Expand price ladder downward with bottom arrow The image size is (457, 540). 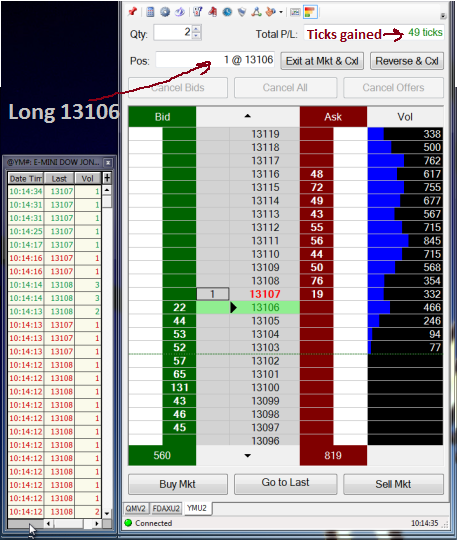247,456
